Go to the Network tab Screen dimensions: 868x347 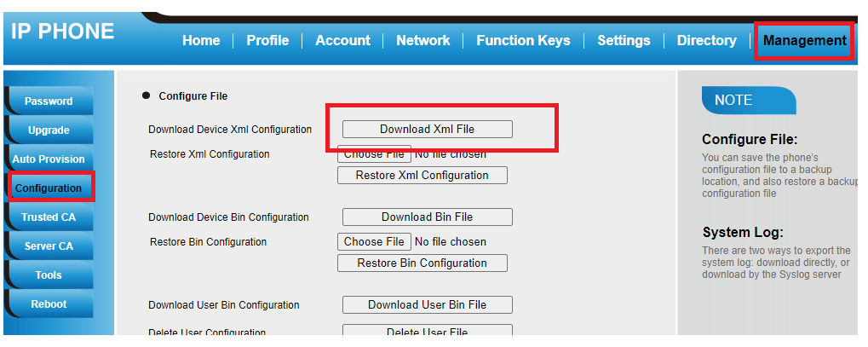click(x=423, y=40)
